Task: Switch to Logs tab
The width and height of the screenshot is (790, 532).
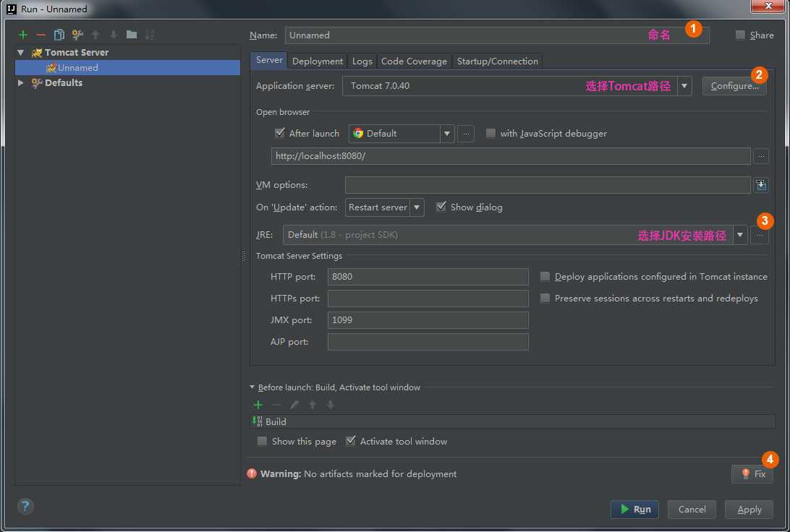Action: (362, 61)
